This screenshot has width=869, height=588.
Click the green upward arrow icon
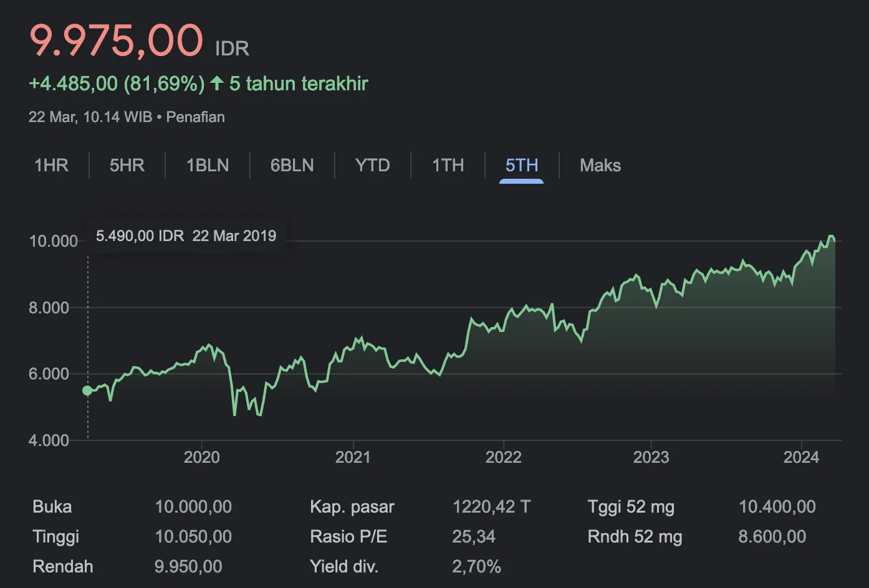216,83
